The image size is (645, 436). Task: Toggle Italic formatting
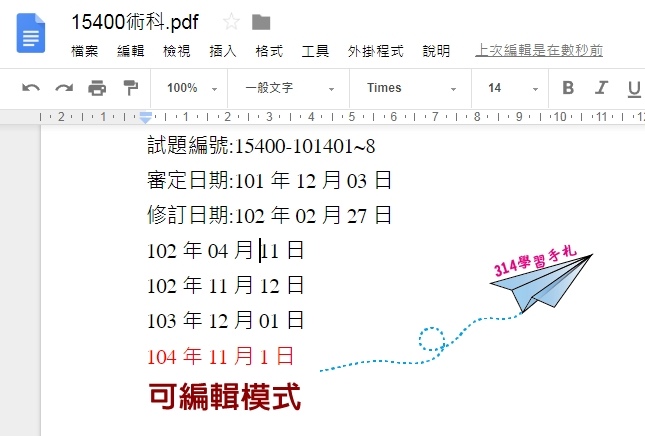[x=601, y=88]
